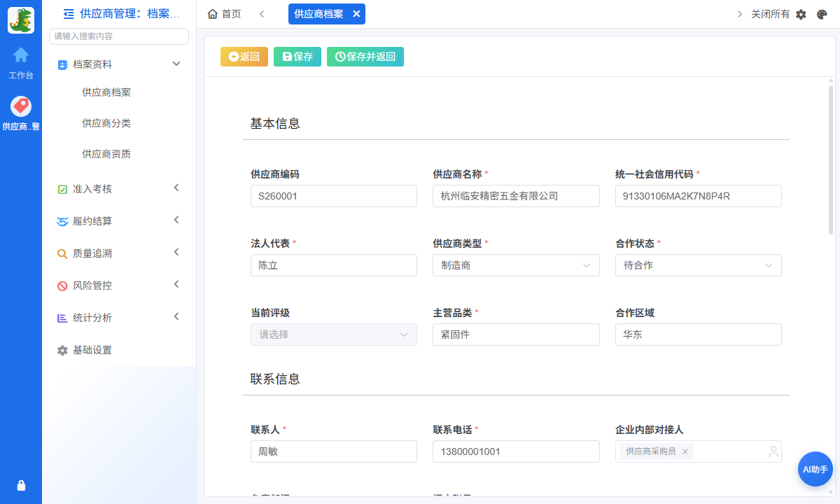840x504 pixels.
Task: Open the 供应商 module tag icon
Action: (x=21, y=106)
